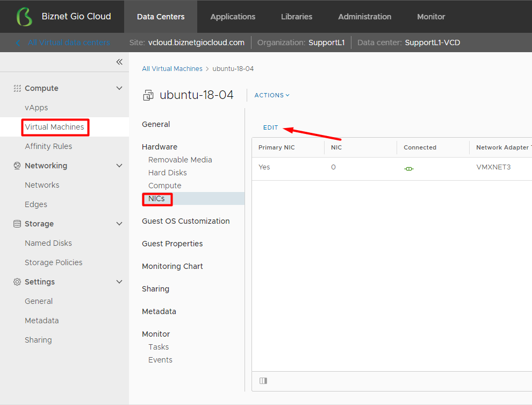Open Tasks under Monitor
532x405 pixels.
pos(159,347)
